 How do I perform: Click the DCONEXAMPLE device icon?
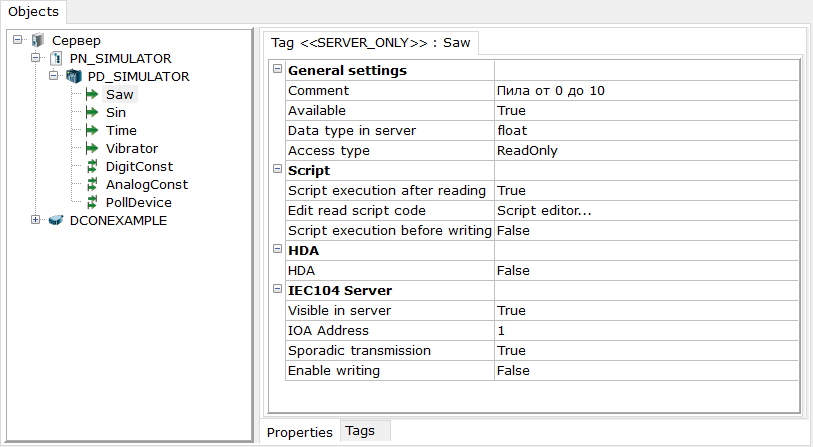(x=55, y=220)
